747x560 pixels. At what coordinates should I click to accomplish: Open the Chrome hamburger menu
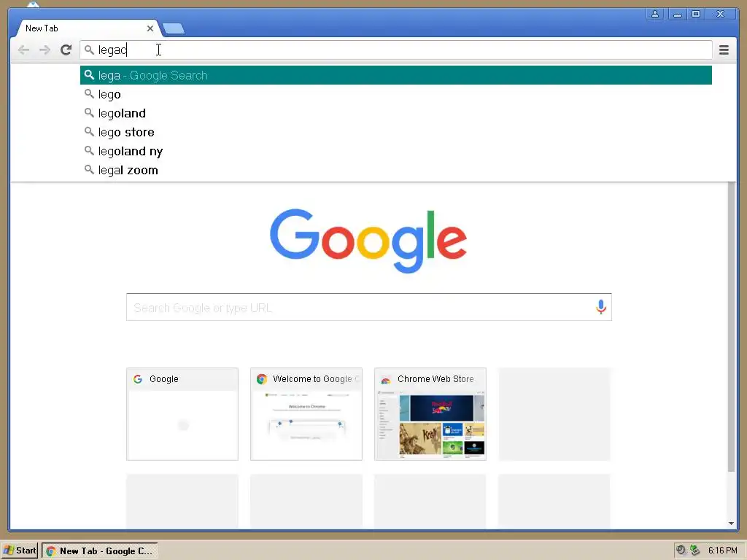tap(724, 50)
